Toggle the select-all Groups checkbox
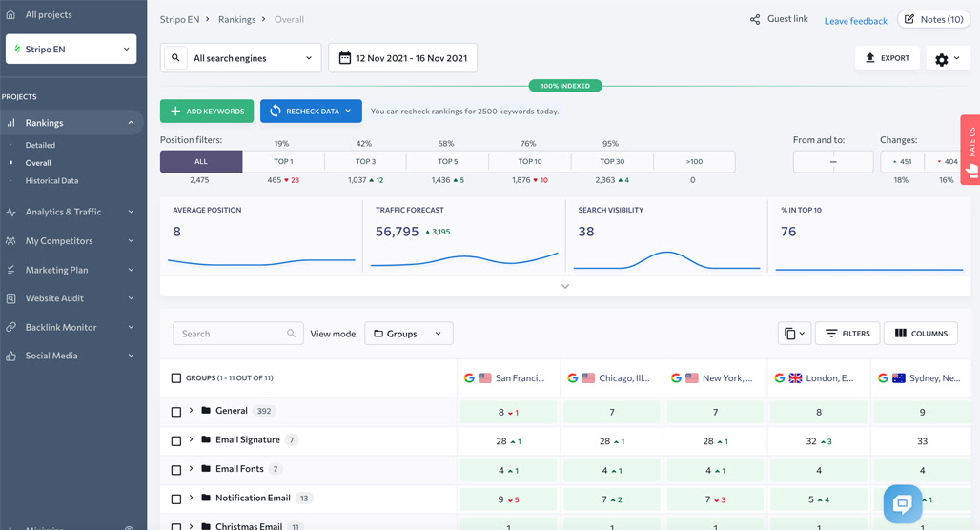The image size is (980, 530). tap(176, 378)
